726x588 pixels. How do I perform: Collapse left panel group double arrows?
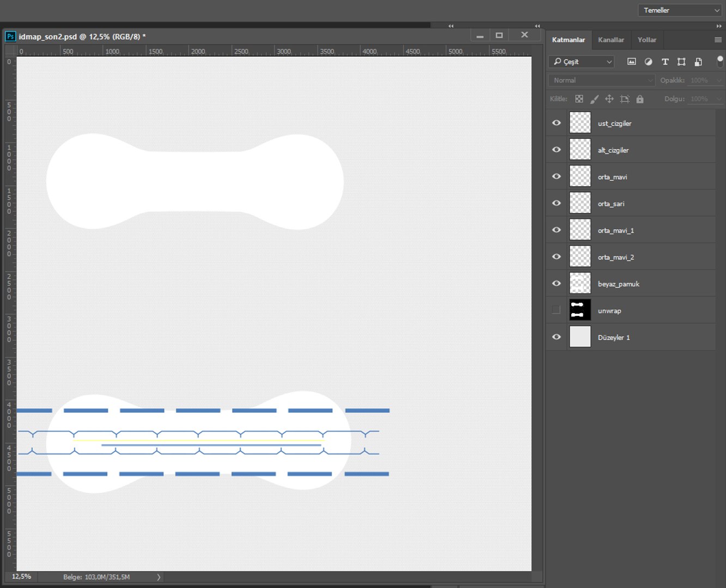pos(451,26)
